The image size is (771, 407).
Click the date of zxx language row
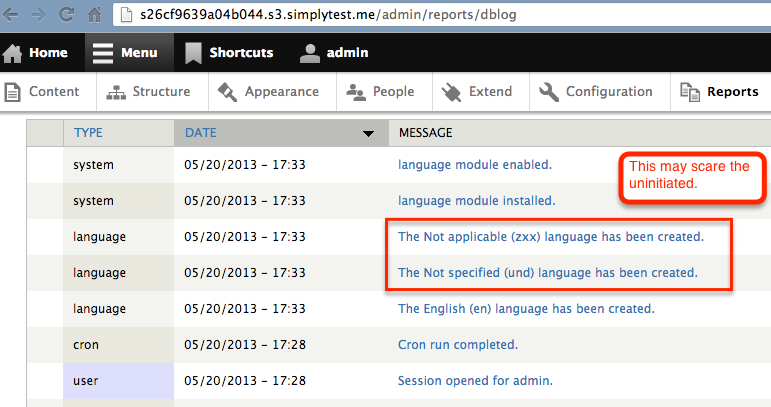245,236
